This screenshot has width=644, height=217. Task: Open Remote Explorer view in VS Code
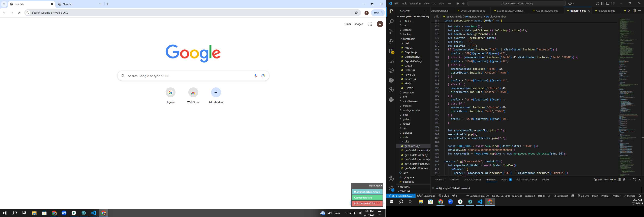(391, 61)
